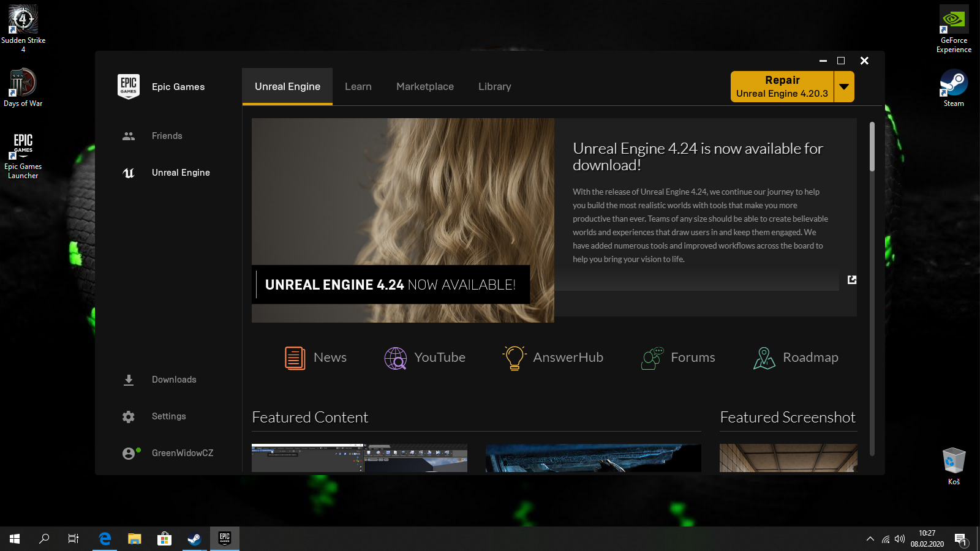Viewport: 980px width, 551px height.
Task: Select the Unreal Engine sidebar logo icon
Action: pyautogui.click(x=129, y=173)
